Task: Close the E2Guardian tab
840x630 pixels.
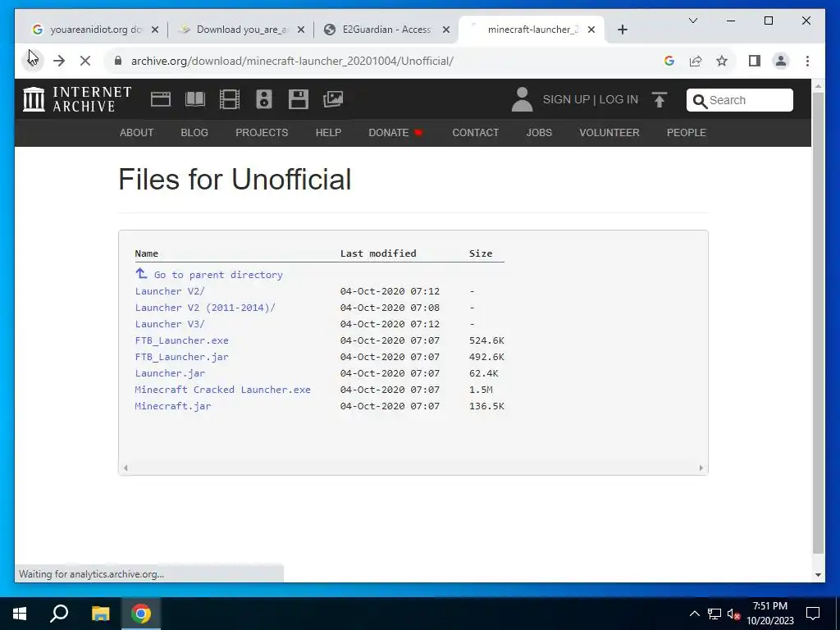Action: (445, 30)
